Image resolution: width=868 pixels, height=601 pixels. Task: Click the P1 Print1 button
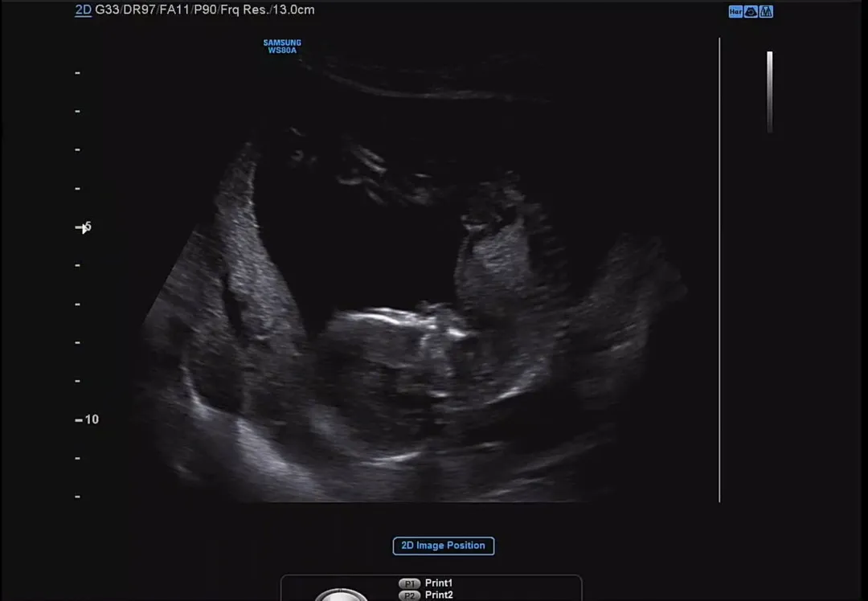tap(410, 583)
